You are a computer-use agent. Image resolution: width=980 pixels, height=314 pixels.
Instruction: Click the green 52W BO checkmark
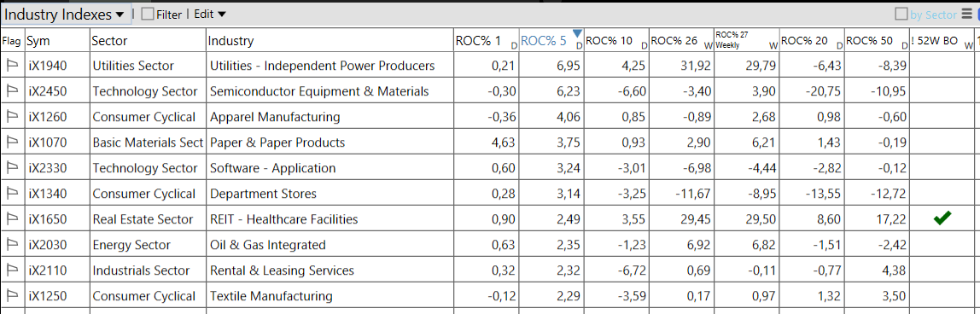click(942, 218)
